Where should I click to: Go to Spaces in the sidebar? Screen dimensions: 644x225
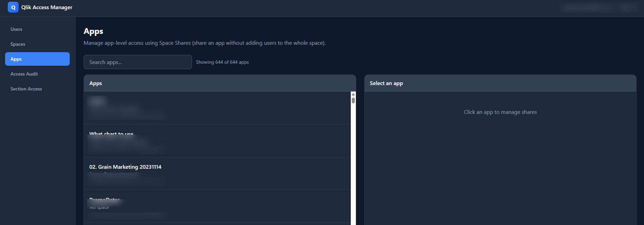point(18,44)
